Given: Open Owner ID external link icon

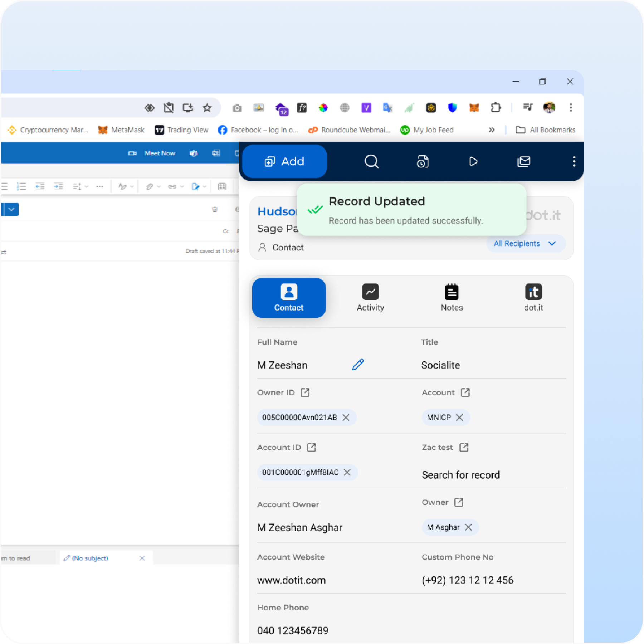Looking at the screenshot, I should point(305,392).
